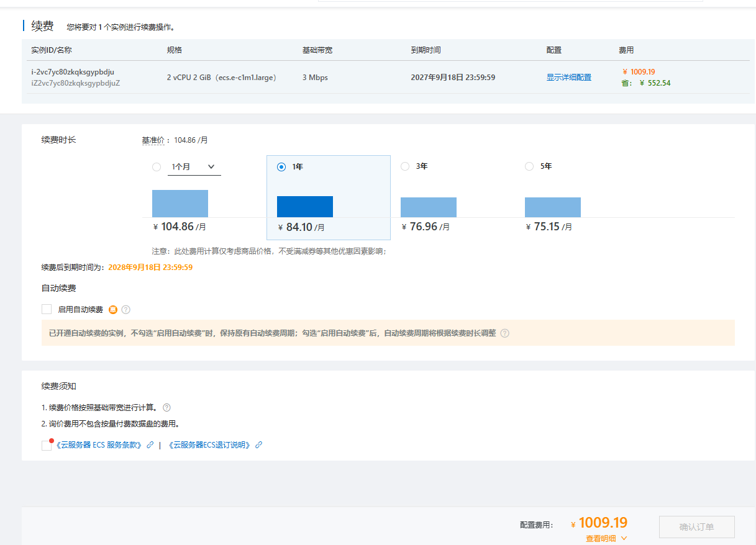Select the 1年 renewal duration radio
Viewport: 756px width, 545px height.
(281, 167)
